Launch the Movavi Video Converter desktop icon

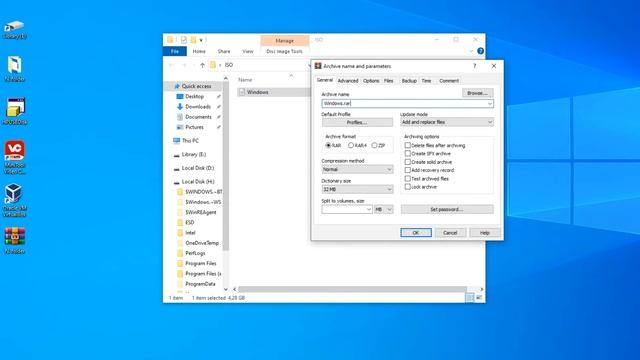pos(15,157)
